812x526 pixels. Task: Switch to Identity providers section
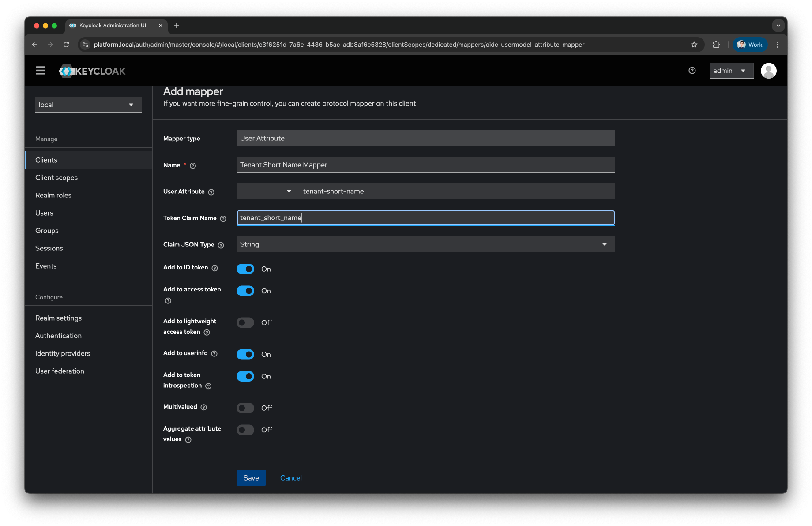[62, 353]
